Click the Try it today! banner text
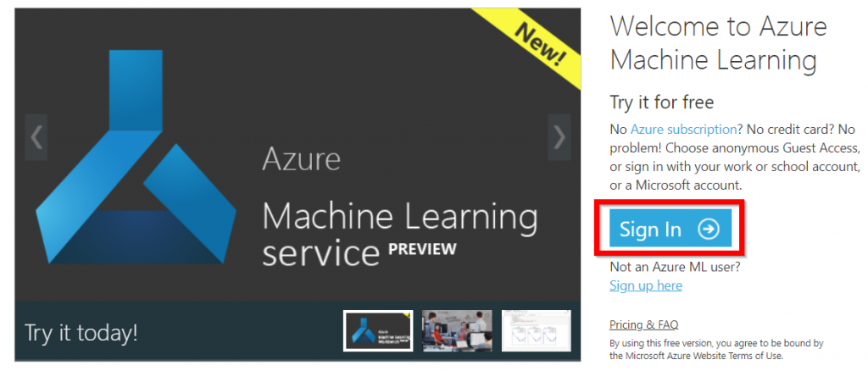Image resolution: width=868 pixels, height=371 pixels. coord(81,333)
